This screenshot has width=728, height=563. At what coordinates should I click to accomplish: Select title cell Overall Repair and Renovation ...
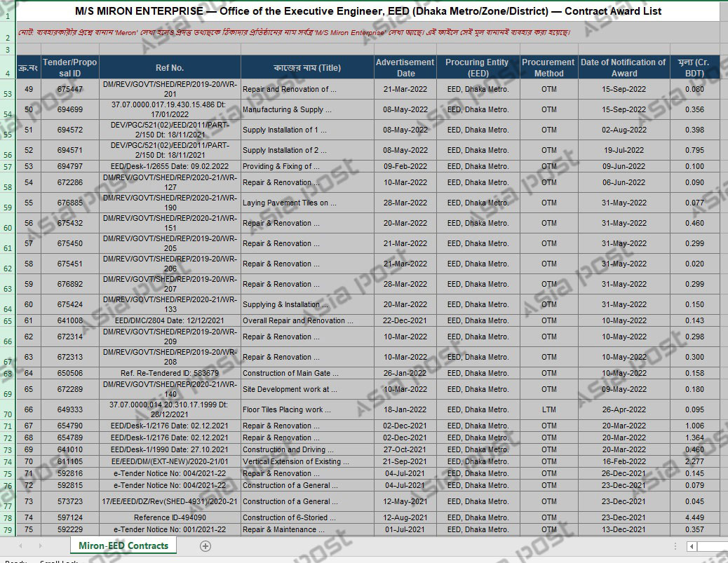click(x=307, y=320)
